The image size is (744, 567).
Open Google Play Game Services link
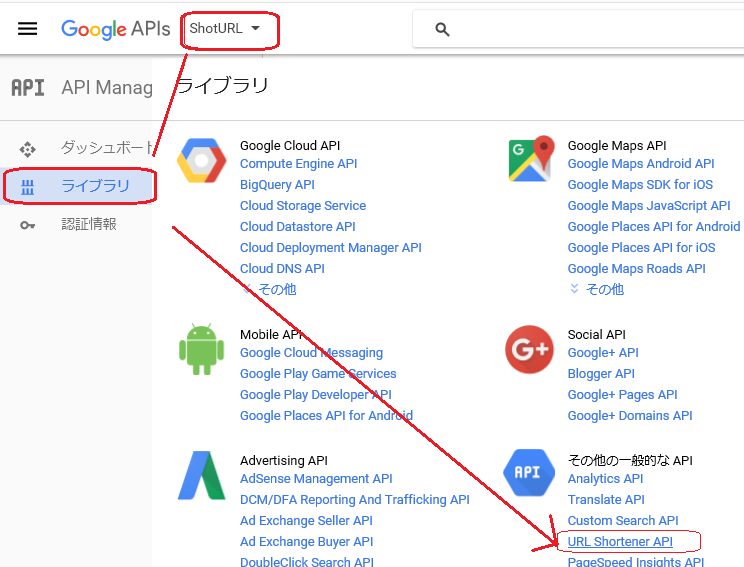click(x=318, y=373)
